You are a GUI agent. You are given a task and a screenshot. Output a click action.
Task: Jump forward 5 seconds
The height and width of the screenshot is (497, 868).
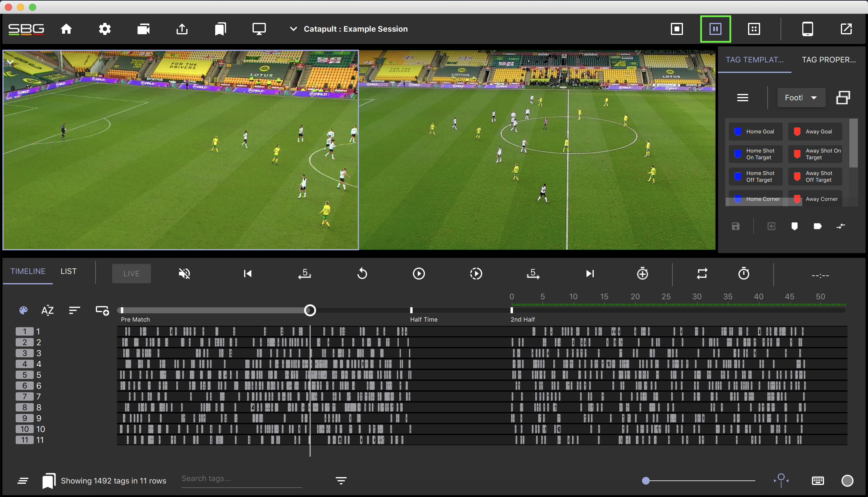point(533,274)
